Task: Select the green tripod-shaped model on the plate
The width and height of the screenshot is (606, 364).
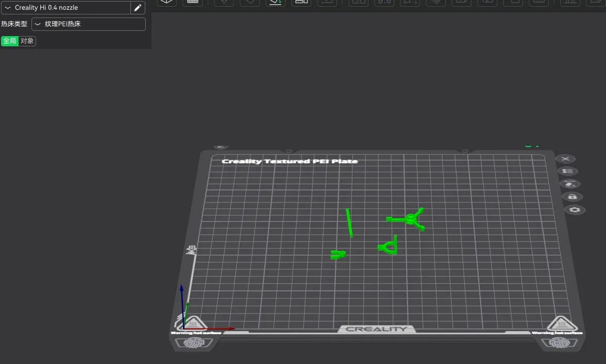Action: [x=411, y=219]
